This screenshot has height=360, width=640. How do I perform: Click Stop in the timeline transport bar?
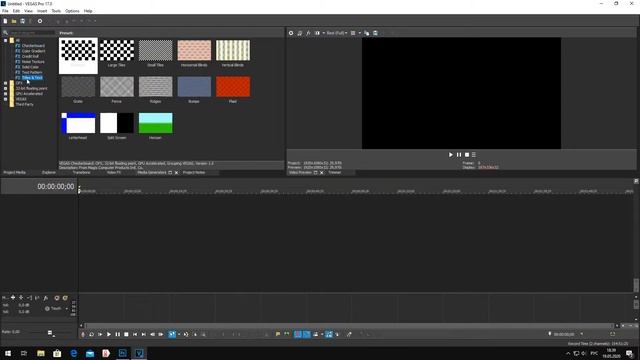[126, 334]
